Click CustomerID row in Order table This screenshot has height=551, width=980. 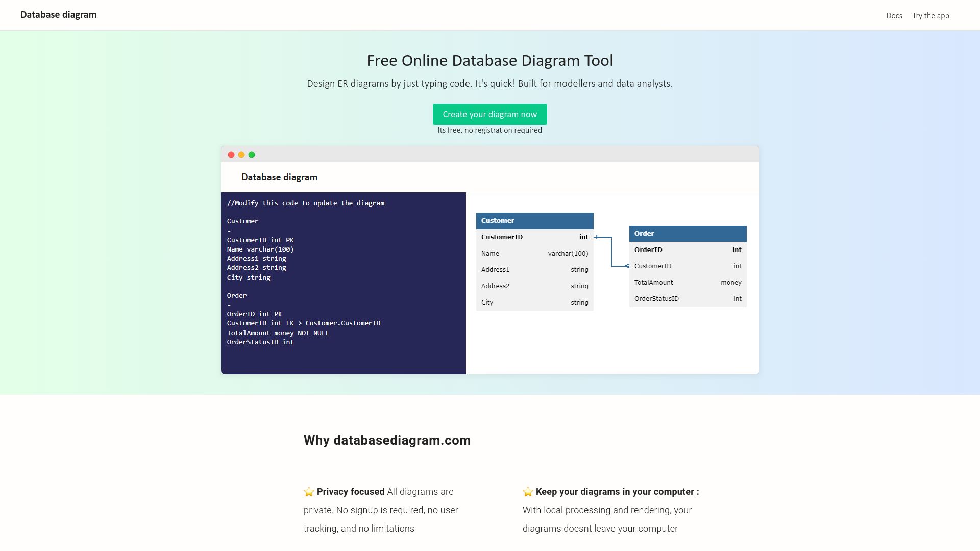click(688, 266)
